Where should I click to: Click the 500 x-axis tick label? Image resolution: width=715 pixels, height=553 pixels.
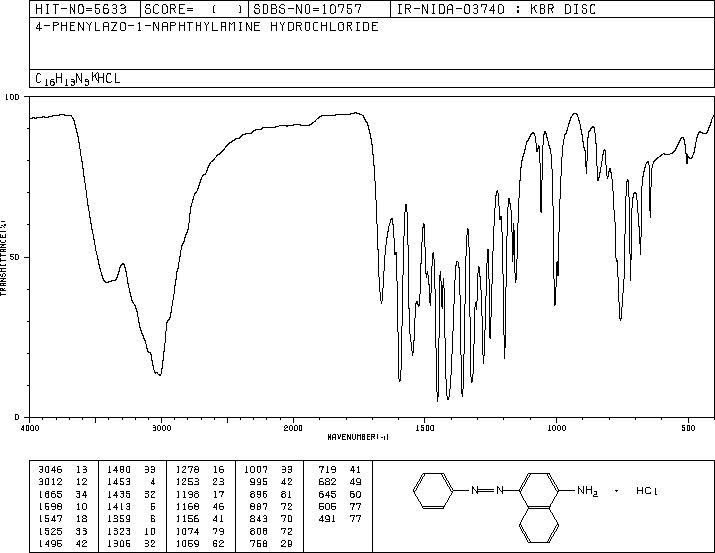(x=688, y=428)
